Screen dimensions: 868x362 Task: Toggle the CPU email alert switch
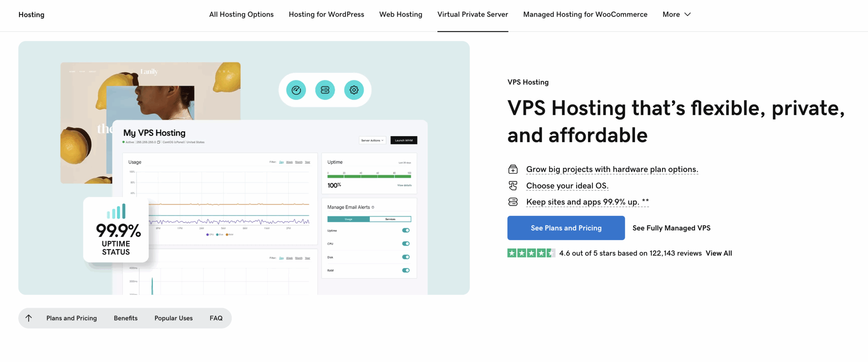(406, 244)
